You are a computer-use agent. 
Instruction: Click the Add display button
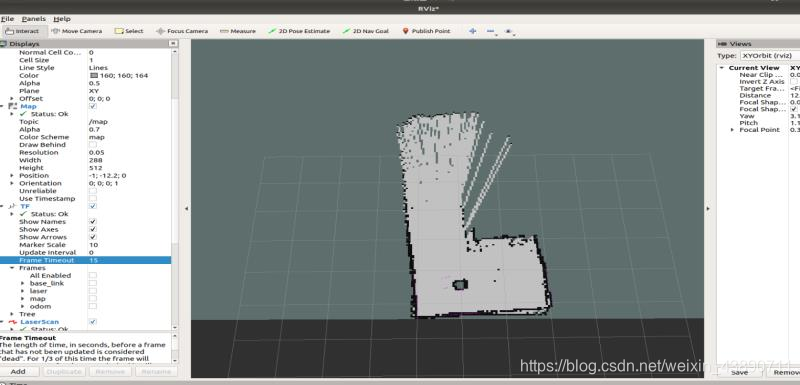coord(18,372)
